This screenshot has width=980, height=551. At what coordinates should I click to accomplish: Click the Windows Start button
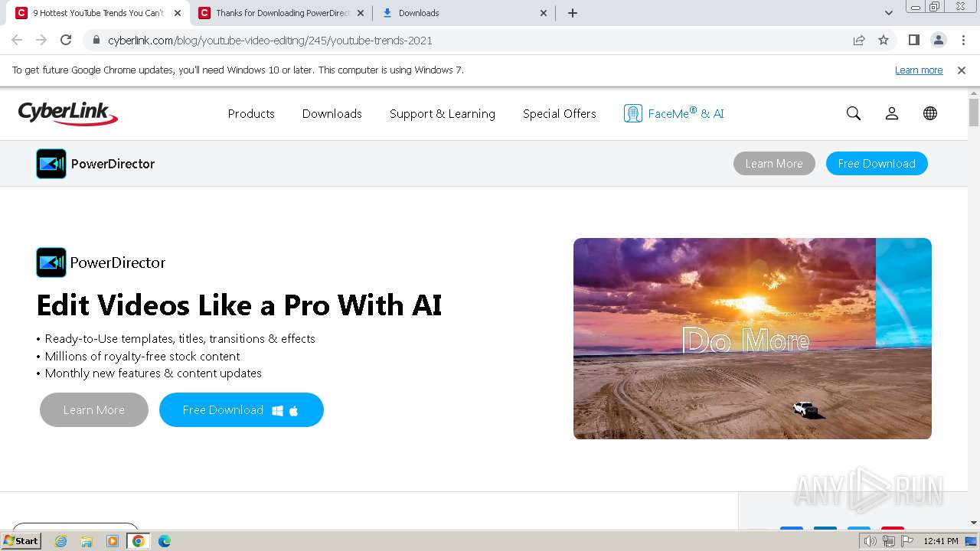(21, 541)
